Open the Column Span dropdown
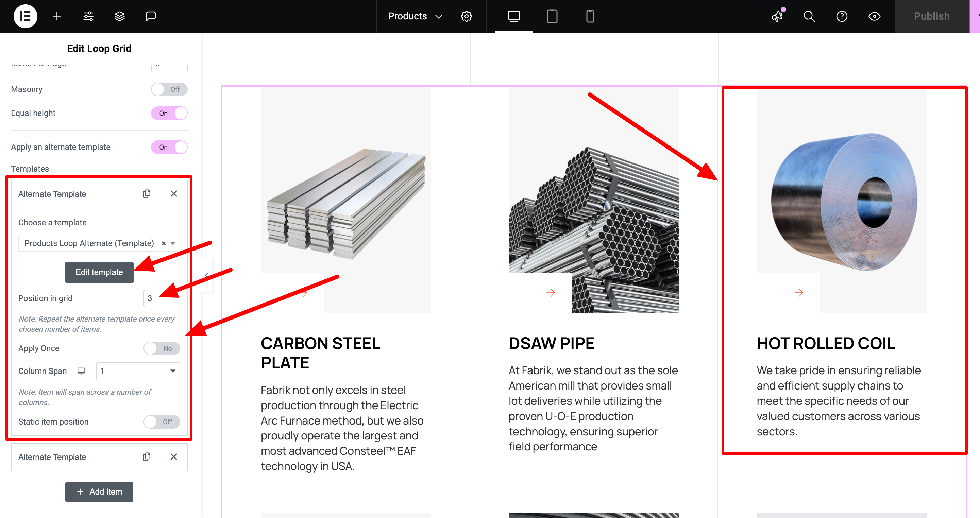This screenshot has height=518, width=980. (x=138, y=371)
